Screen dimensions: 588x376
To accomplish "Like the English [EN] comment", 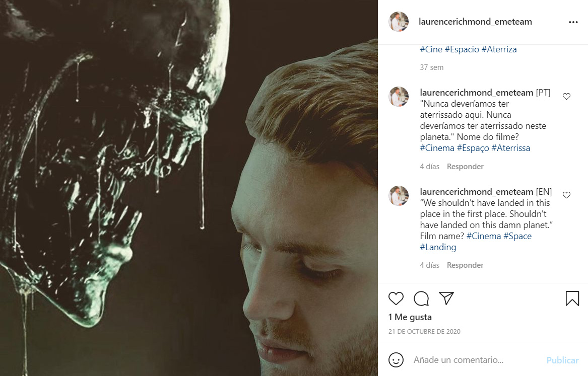I will pos(566,195).
